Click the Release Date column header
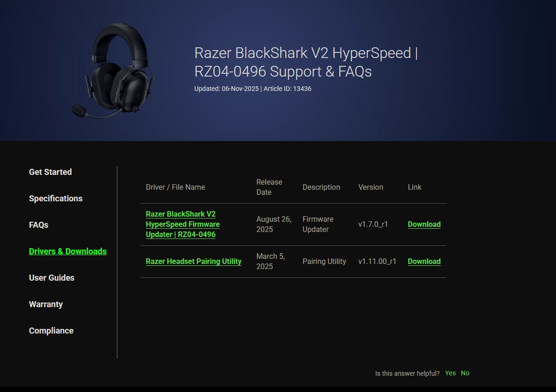Screen dimensions: 556x392 pos(269,187)
